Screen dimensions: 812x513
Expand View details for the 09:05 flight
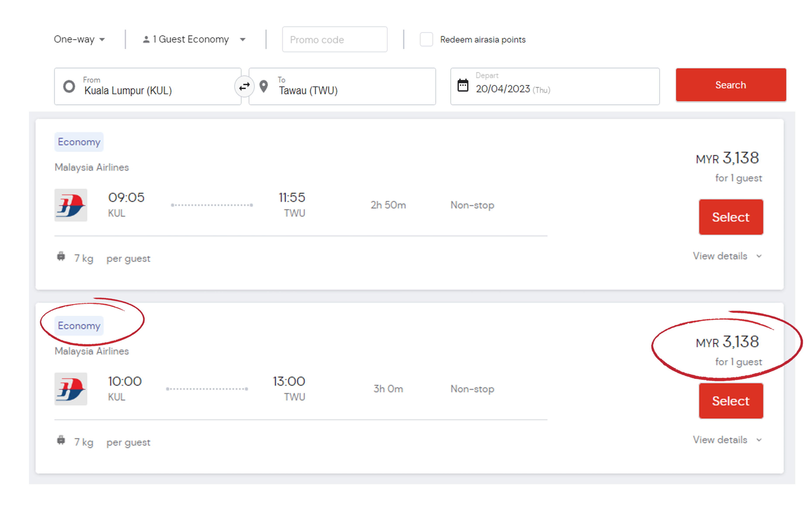727,256
